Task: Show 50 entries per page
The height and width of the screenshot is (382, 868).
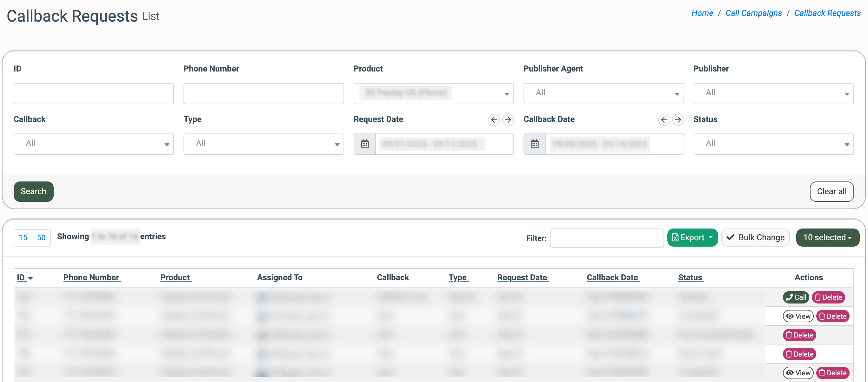Action: [41, 237]
